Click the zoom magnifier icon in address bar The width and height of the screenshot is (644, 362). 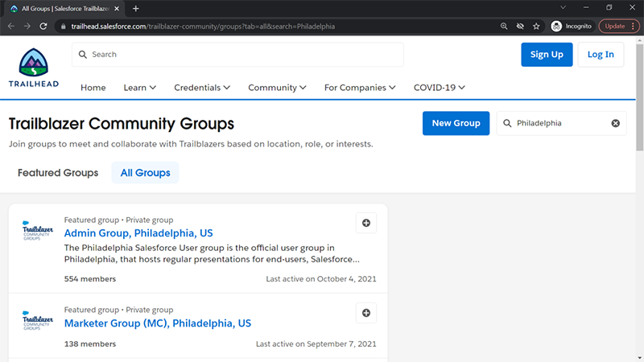click(x=504, y=27)
